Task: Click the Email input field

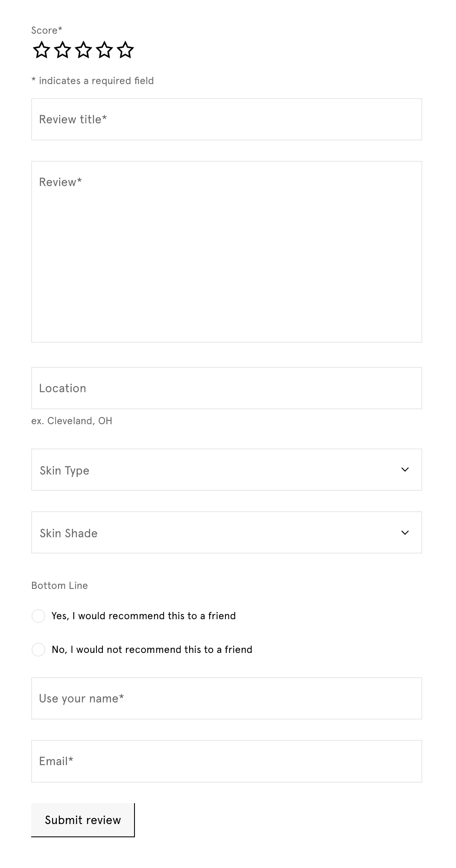Action: 226,761
